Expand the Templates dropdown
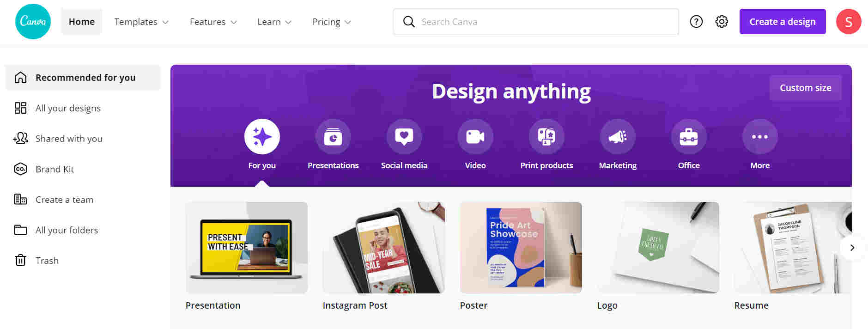 tap(141, 21)
